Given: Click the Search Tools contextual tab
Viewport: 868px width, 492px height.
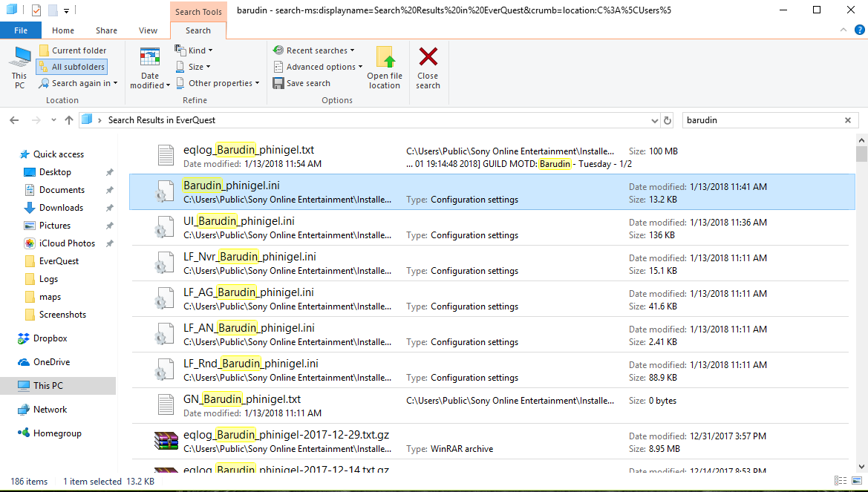Looking at the screenshot, I should tap(198, 12).
